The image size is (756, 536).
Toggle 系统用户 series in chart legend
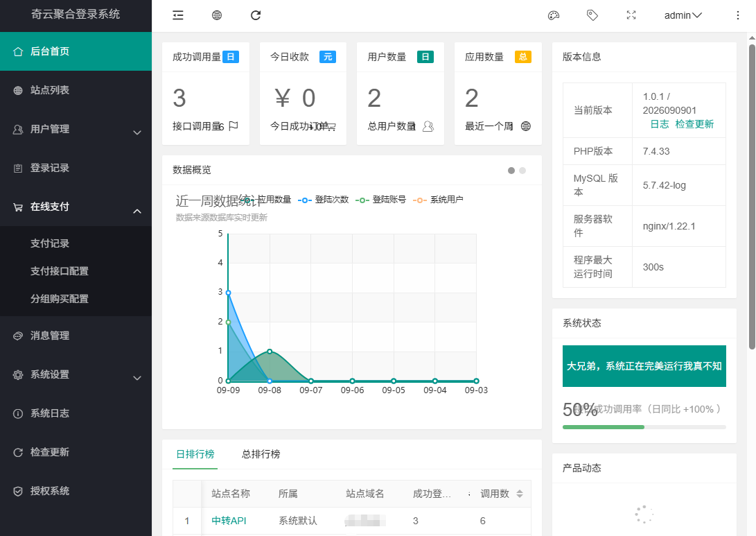[x=438, y=200]
